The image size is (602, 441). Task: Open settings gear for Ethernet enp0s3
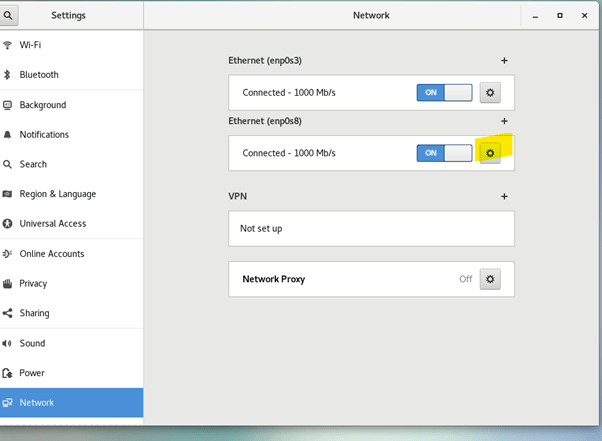coord(489,93)
